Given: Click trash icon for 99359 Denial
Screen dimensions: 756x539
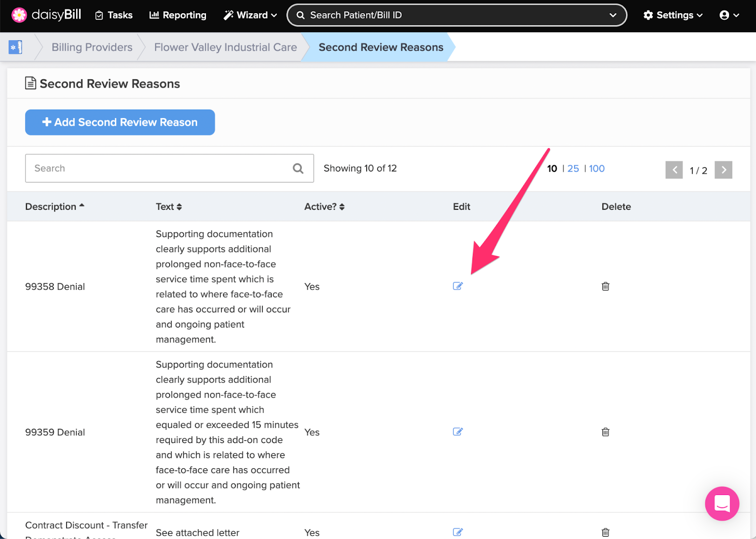Looking at the screenshot, I should tap(605, 432).
